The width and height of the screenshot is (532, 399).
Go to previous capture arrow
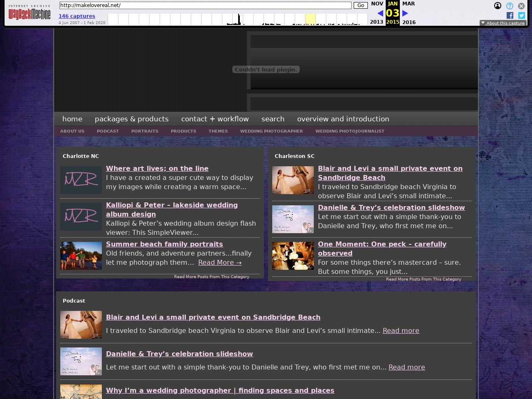click(380, 13)
